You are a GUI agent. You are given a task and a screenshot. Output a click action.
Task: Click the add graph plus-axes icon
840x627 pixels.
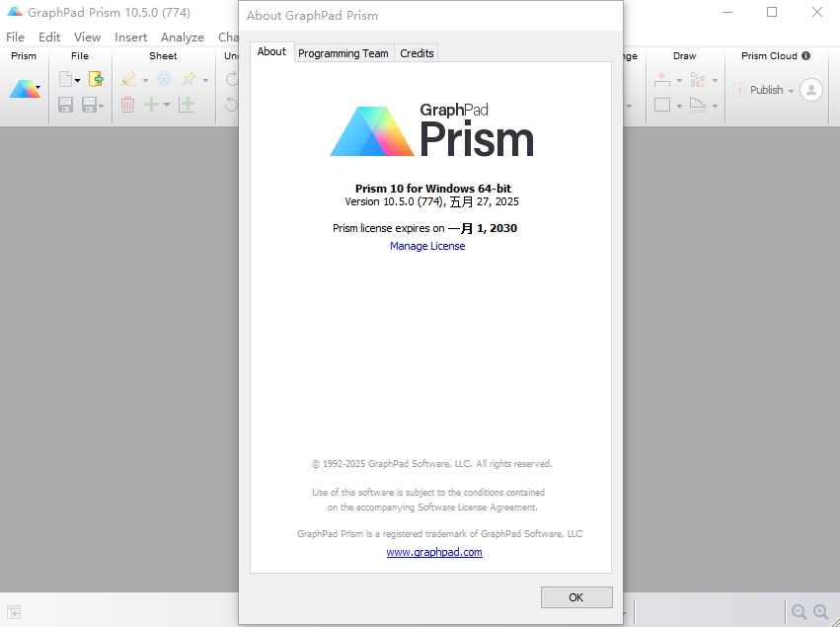click(187, 105)
